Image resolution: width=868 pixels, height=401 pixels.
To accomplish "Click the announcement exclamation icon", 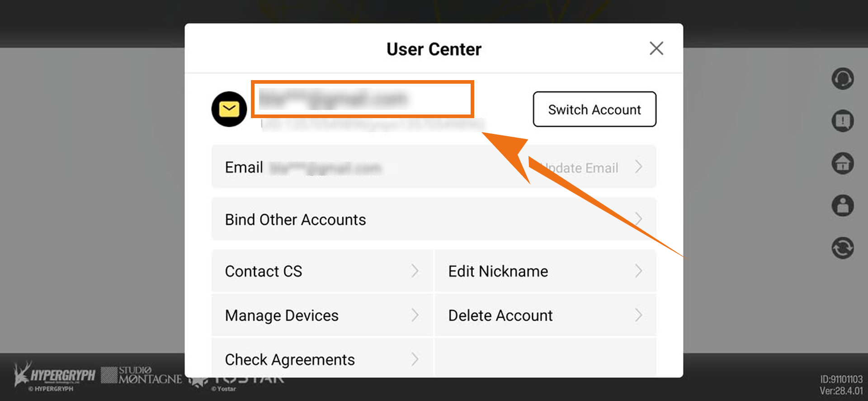I will (842, 121).
